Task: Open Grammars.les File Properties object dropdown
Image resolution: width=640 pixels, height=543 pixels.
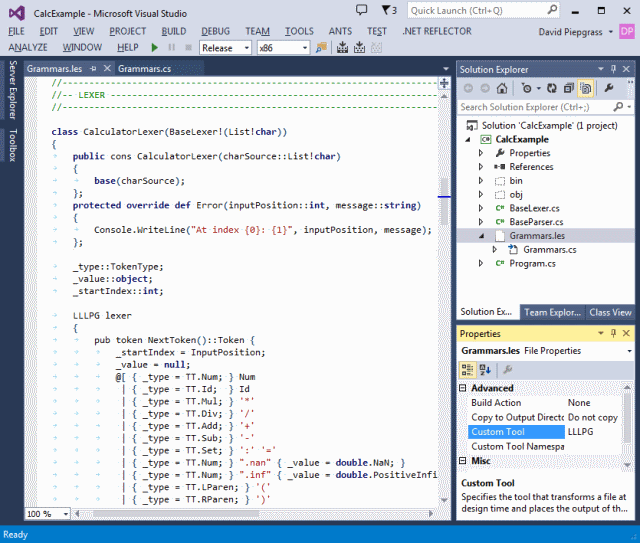Action: [x=629, y=351]
